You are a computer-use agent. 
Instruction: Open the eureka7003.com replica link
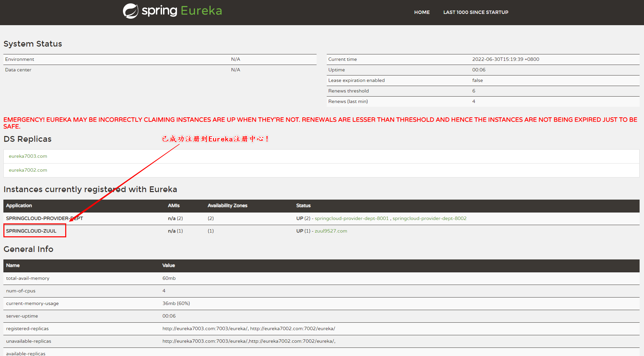(x=28, y=156)
